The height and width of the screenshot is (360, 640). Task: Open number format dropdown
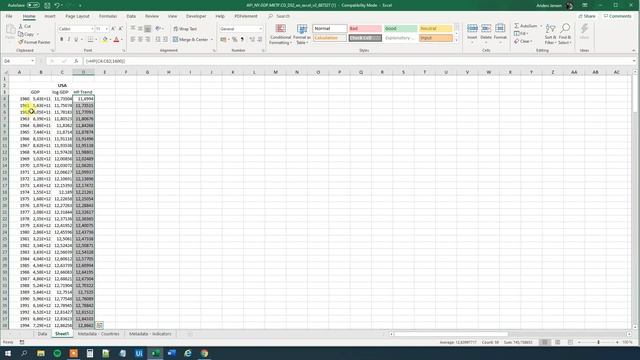(260, 29)
